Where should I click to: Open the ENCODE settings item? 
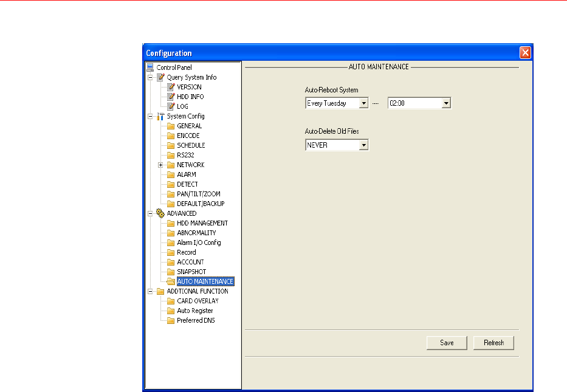point(188,136)
